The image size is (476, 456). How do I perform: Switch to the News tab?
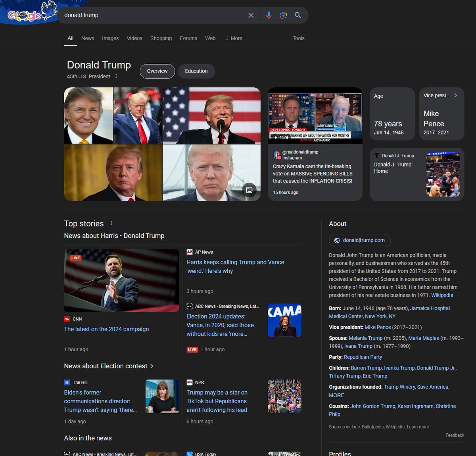coord(88,38)
